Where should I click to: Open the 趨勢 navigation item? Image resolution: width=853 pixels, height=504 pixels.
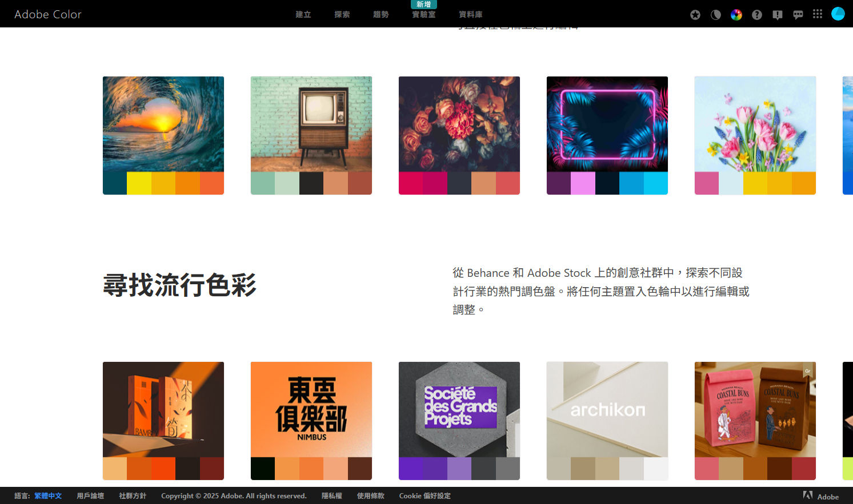381,14
